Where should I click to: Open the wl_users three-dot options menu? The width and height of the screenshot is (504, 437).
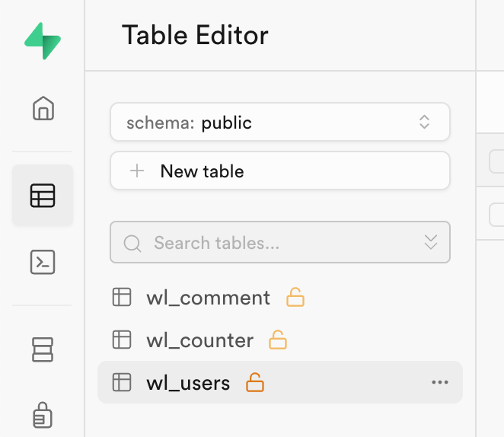[x=440, y=382]
